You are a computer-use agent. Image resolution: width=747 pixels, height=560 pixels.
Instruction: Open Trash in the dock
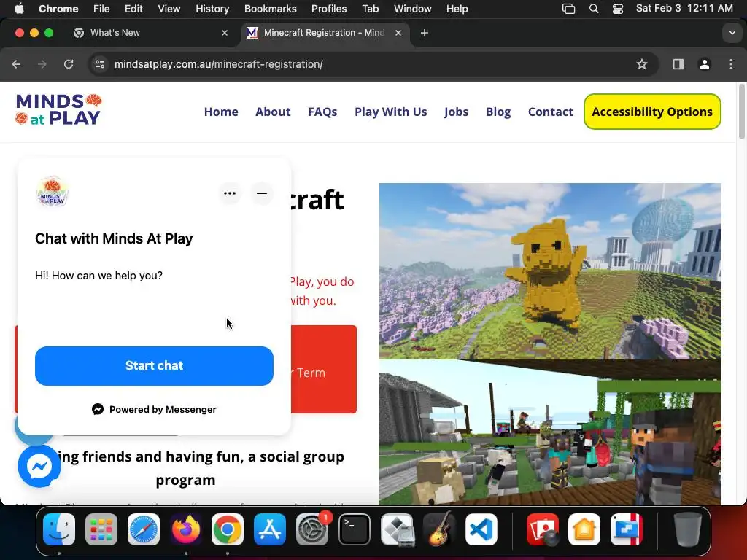click(x=687, y=529)
